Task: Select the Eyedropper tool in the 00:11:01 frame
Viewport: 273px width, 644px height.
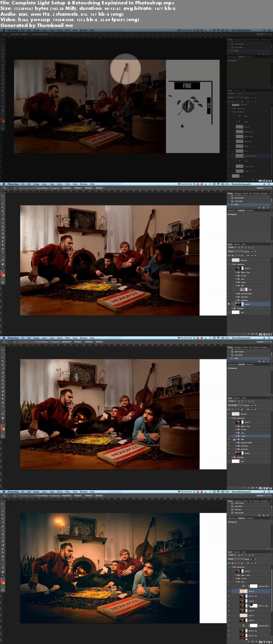Action: click(3, 522)
